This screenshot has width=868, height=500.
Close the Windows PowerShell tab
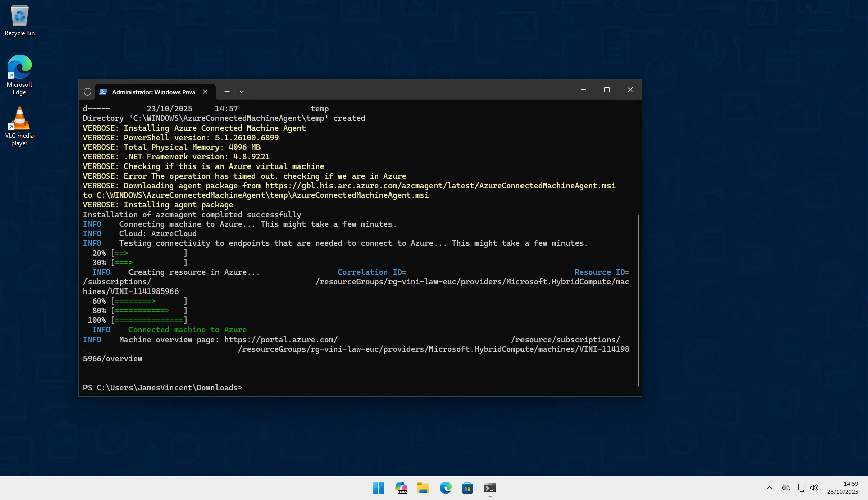coord(205,92)
